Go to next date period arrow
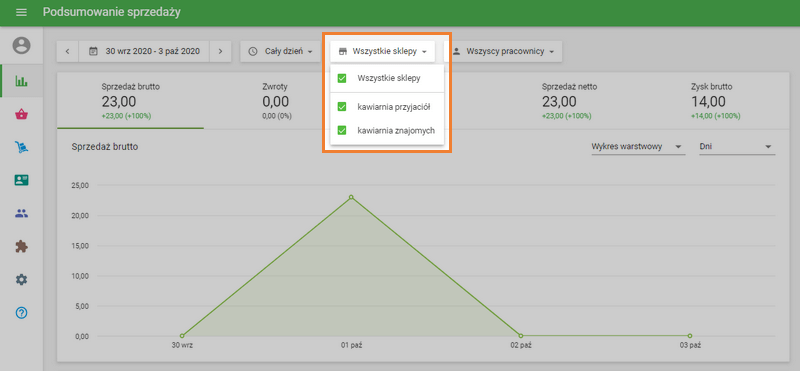 click(x=220, y=52)
